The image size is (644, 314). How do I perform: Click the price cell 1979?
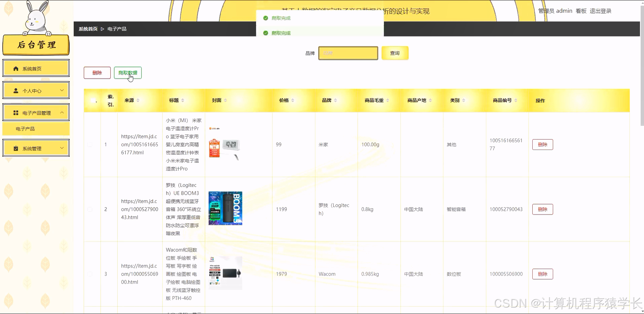click(282, 274)
